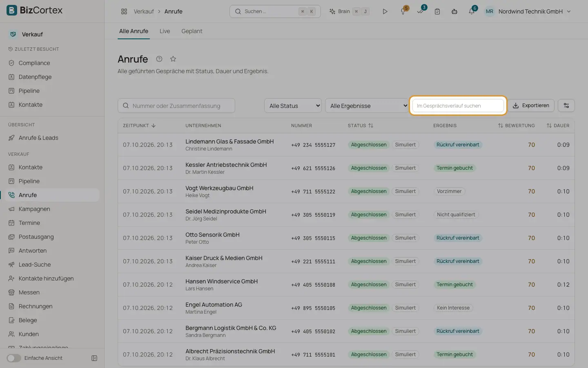Open the filter settings sliders button
588x368 pixels.
(x=566, y=105)
